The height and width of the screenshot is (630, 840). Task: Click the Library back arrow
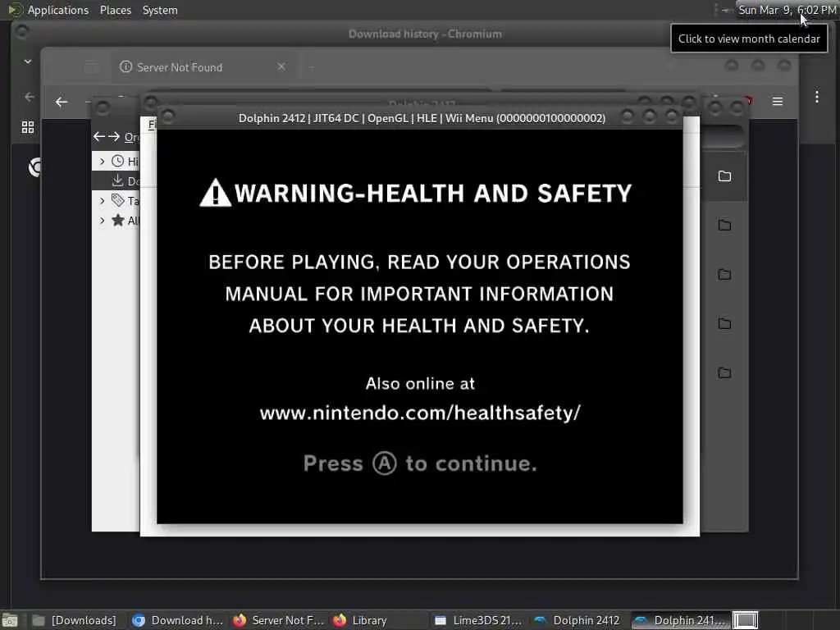[99, 137]
